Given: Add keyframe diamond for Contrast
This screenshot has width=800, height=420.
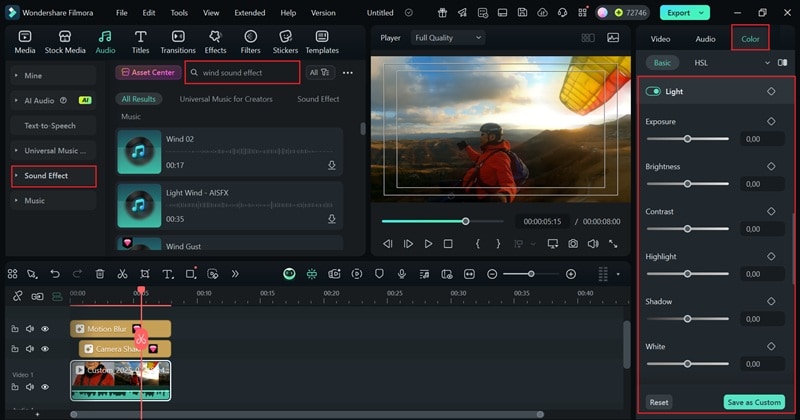Looking at the screenshot, I should [x=771, y=211].
